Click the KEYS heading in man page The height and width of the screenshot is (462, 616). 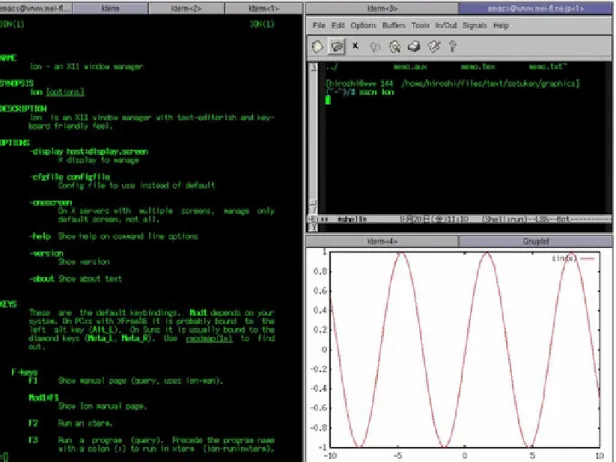tap(8, 304)
